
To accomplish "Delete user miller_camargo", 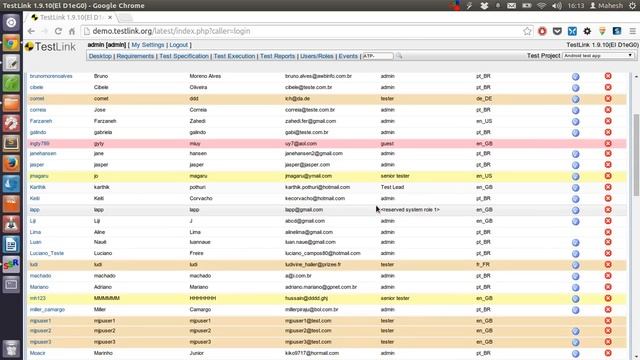I will pyautogui.click(x=608, y=309).
